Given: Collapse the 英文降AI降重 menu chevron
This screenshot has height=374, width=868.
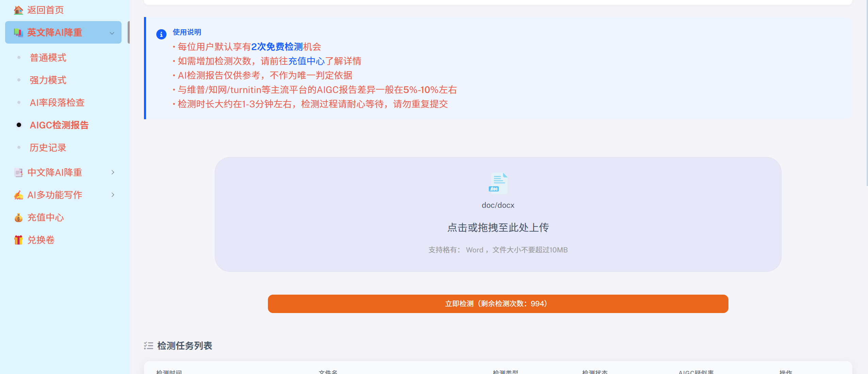Looking at the screenshot, I should point(112,33).
